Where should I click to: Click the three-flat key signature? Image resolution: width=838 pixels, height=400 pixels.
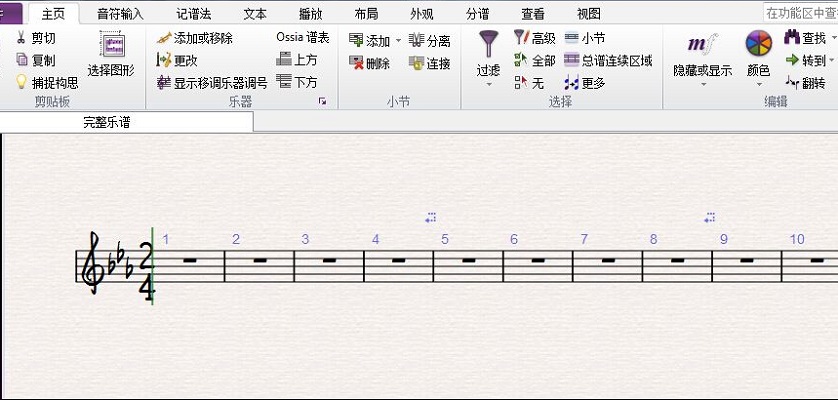point(121,262)
